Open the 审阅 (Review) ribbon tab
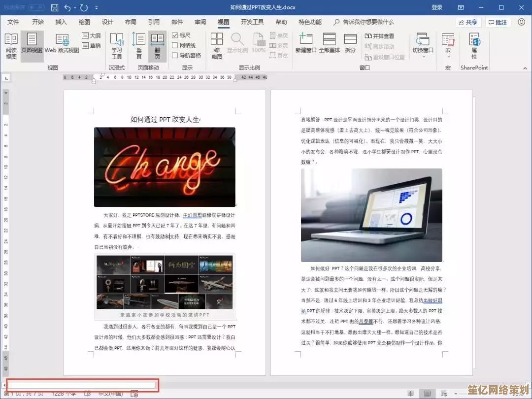Viewport: 532px width, 399px height. coord(200,22)
